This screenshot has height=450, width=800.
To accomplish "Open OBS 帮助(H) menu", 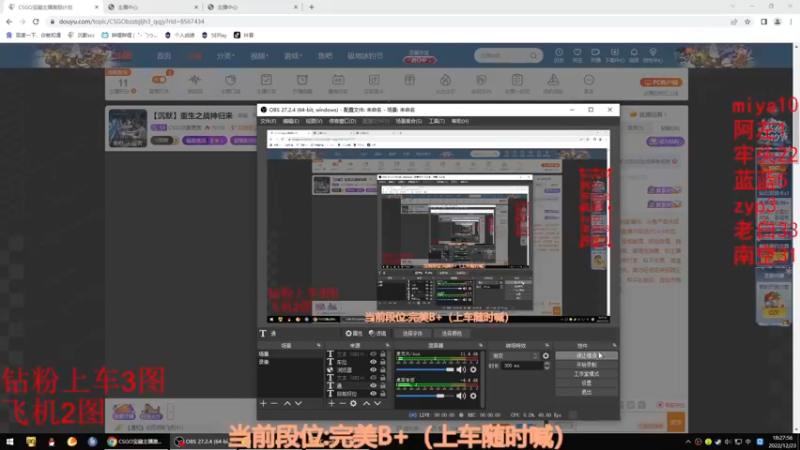I will point(460,121).
